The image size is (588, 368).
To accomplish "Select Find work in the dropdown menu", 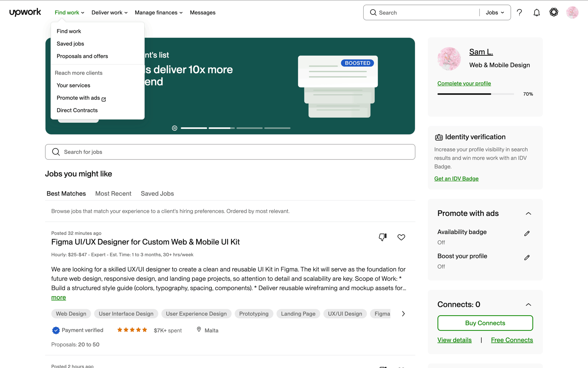I will tap(69, 31).
